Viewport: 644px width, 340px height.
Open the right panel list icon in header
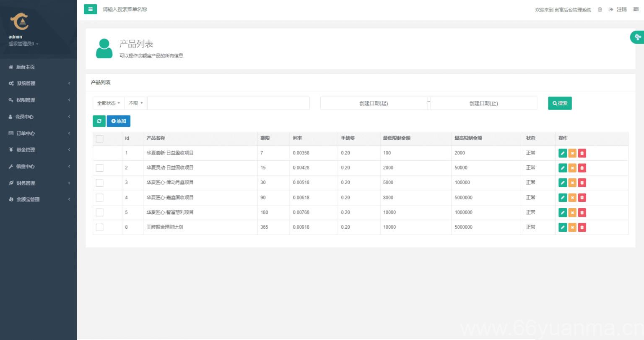(x=636, y=10)
